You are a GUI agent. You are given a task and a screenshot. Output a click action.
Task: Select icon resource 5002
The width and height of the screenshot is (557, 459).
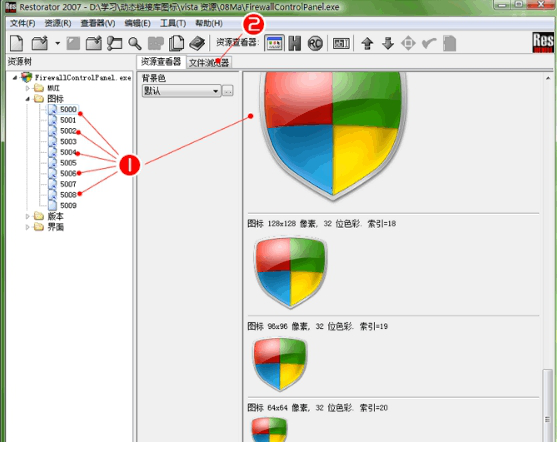(68, 131)
